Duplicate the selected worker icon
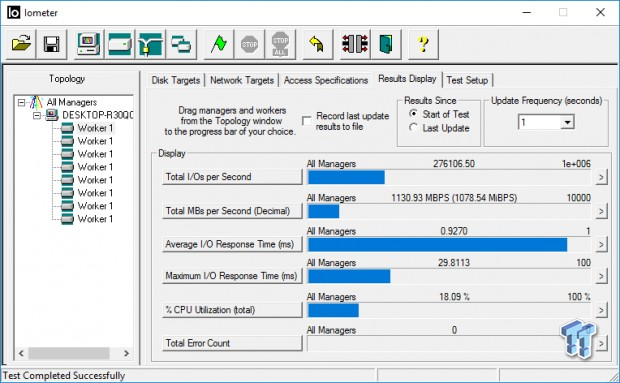The image size is (620, 383). pos(181,44)
